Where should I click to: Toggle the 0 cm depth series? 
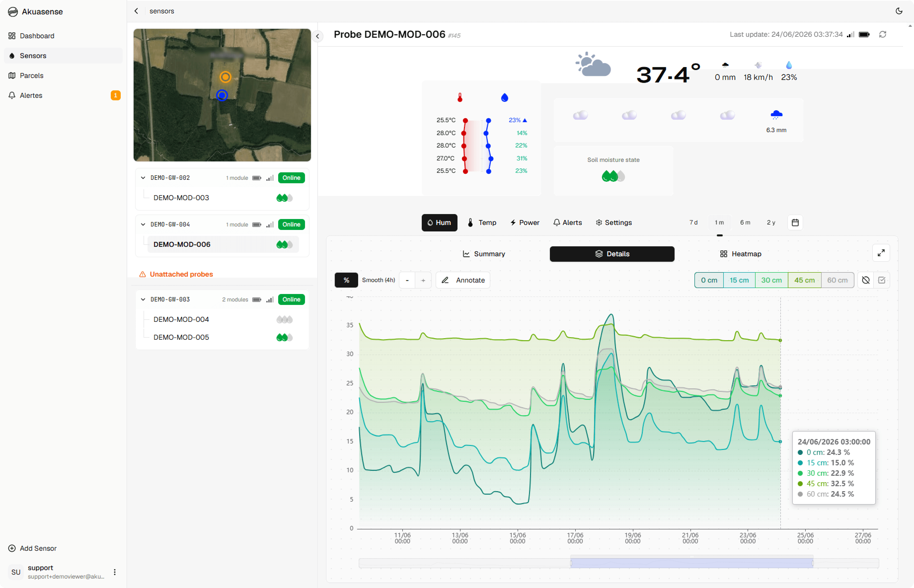[709, 280]
